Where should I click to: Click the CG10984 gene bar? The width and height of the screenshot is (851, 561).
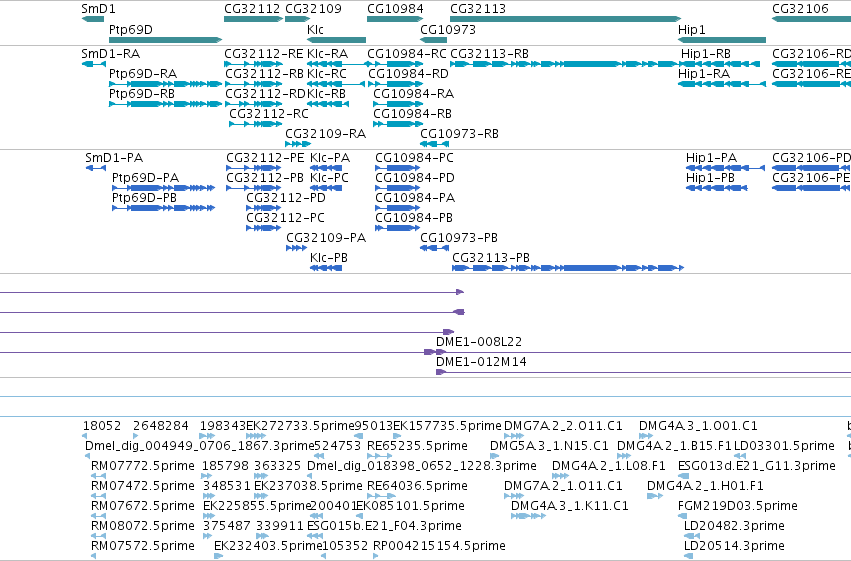click(x=395, y=19)
